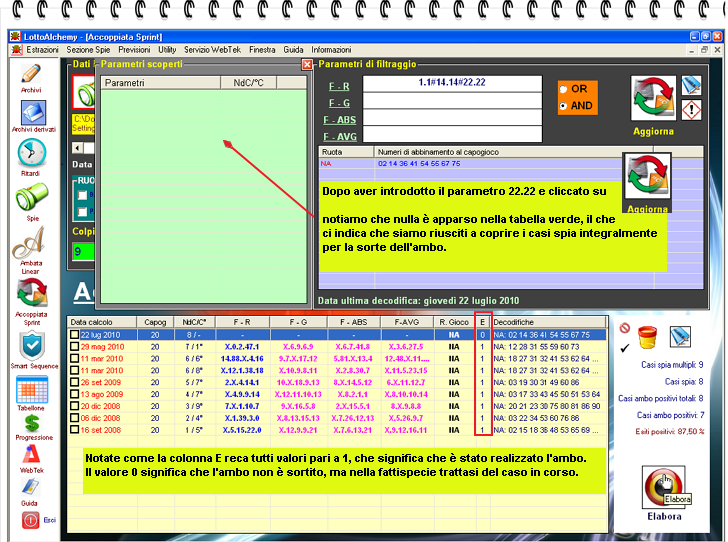728x542 pixels.
Task: Open the Tabellone calendar icon
Action: pyautogui.click(x=31, y=390)
